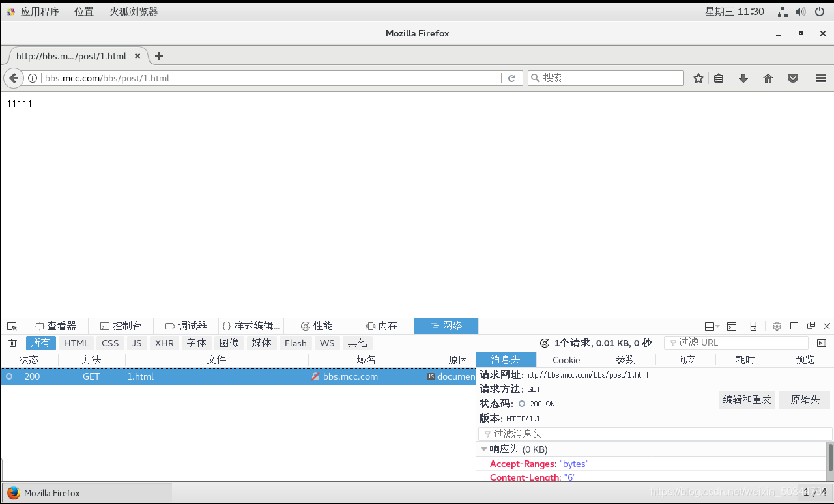The image size is (834, 504).
Task: Open developer tools settings gear
Action: tap(777, 326)
